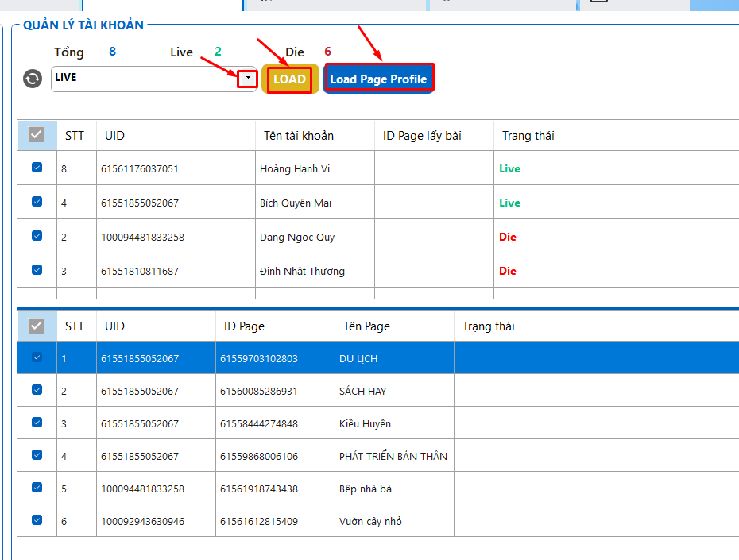This screenshot has height=560, width=739.
Task: Toggle checkbox for the SÁCH HAY page
Action: [37, 389]
